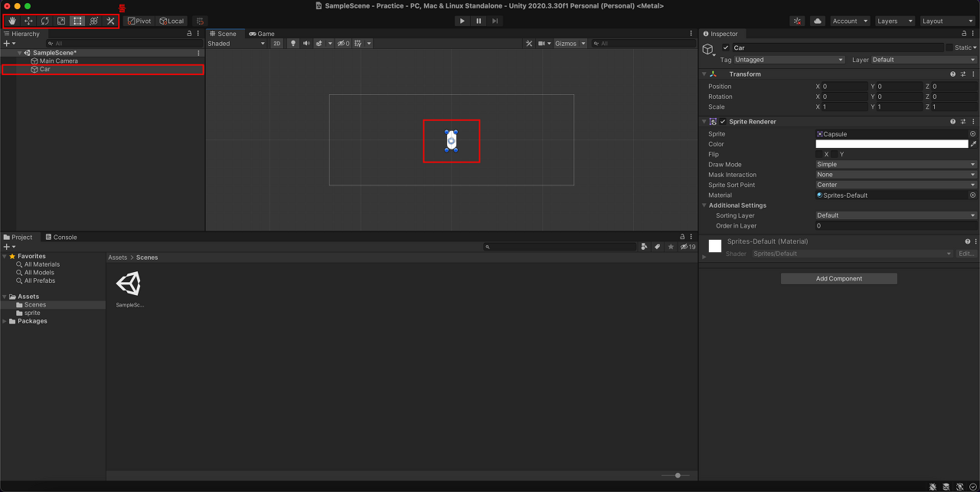Toggle Pivot handle position button
This screenshot has height=492, width=980.
139,21
